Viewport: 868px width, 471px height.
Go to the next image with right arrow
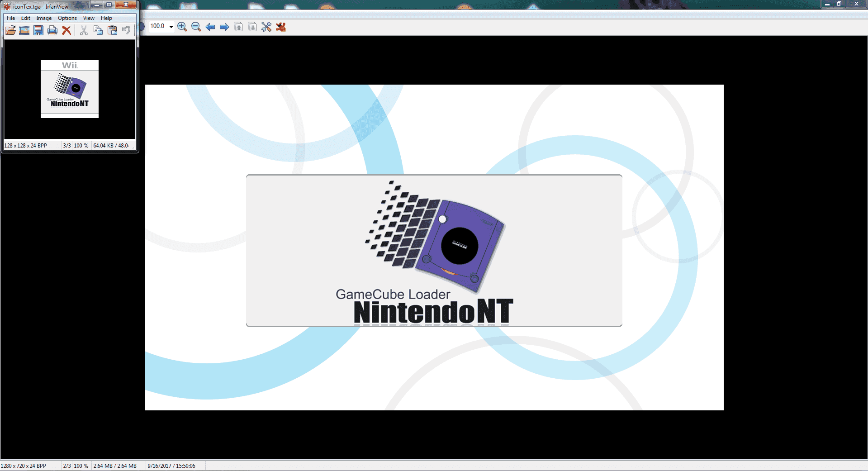[224, 27]
